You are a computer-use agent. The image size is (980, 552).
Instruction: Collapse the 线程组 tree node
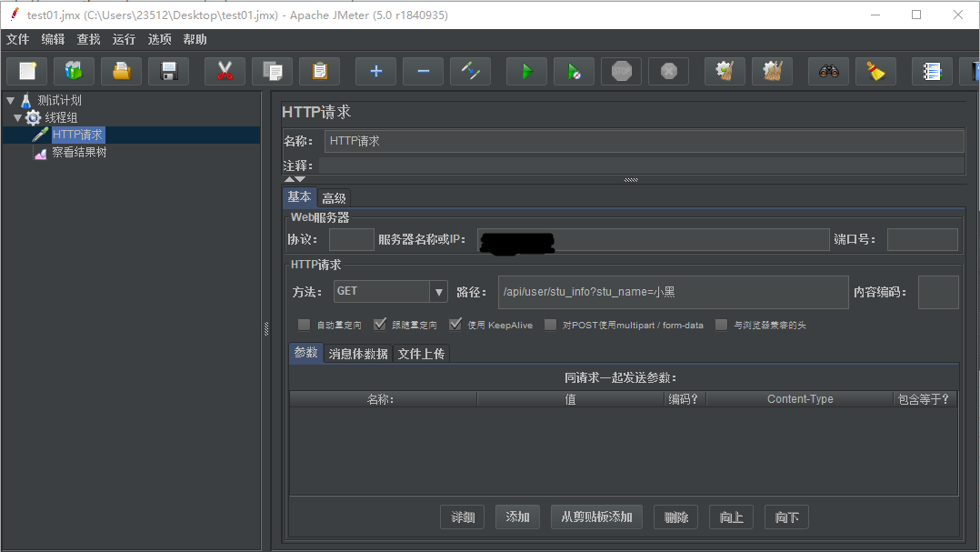[18, 117]
